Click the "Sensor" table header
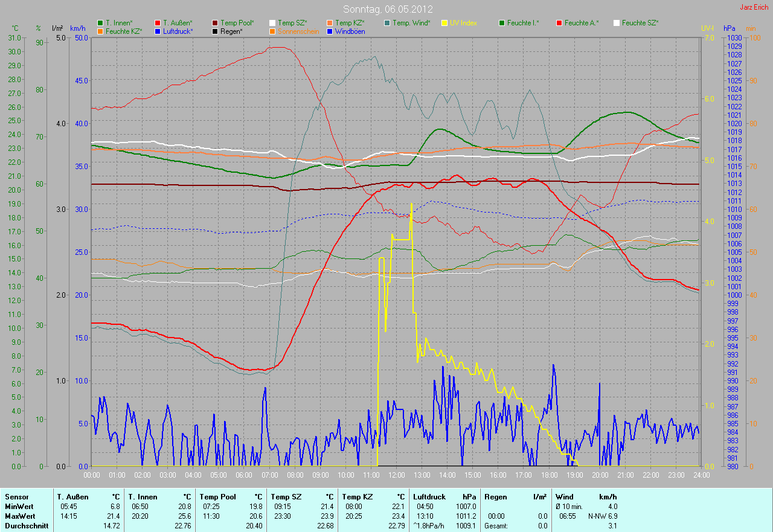This screenshot has height=532, width=773. tap(16, 497)
